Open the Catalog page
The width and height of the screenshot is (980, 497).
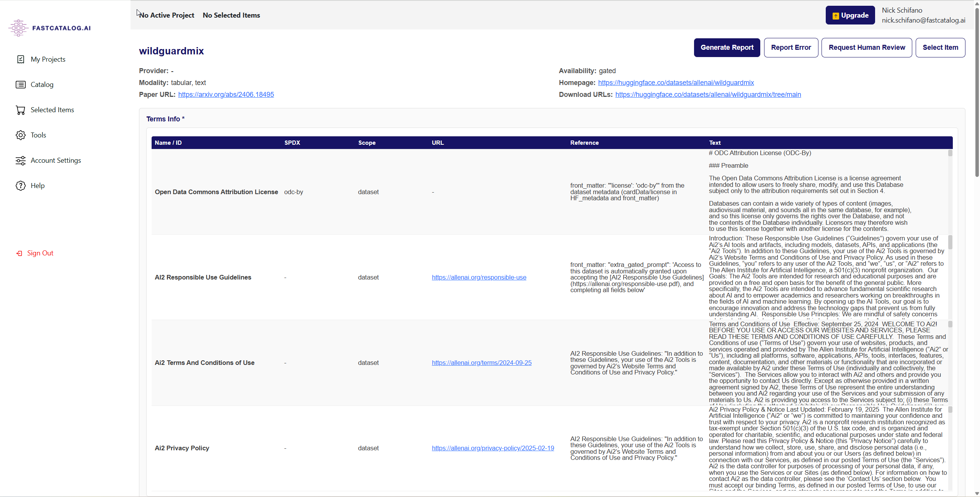(42, 85)
